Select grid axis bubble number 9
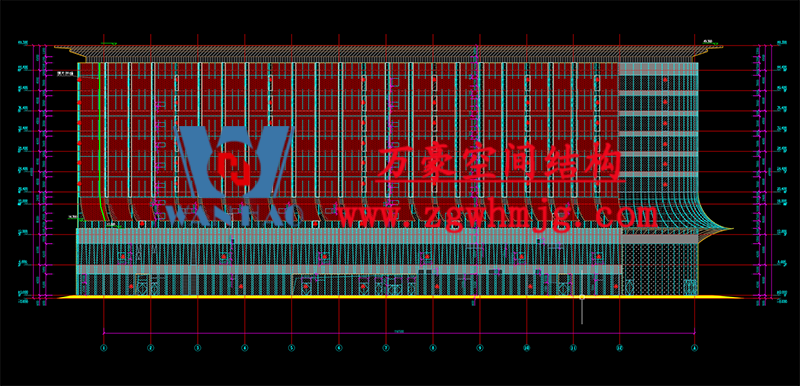The image size is (800, 386). pyautogui.click(x=480, y=348)
